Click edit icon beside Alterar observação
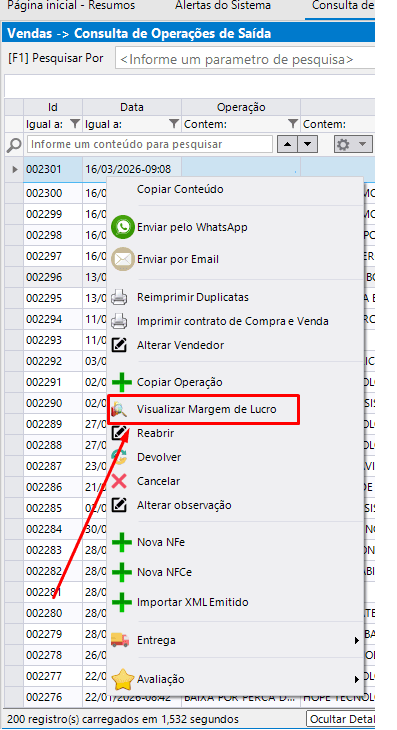397x730 pixels. coord(120,505)
